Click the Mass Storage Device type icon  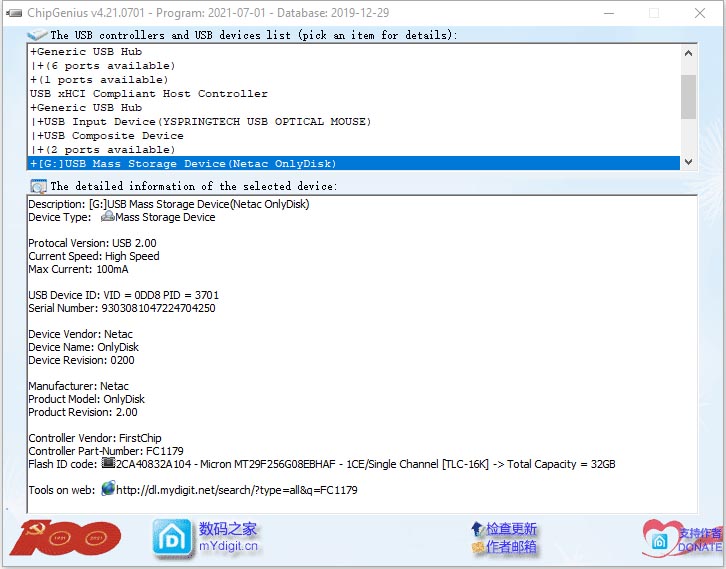click(x=107, y=217)
